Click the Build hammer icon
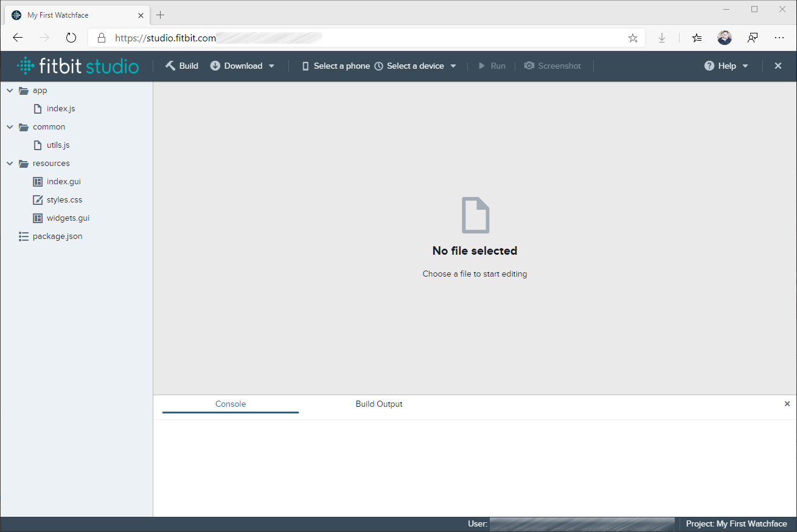The image size is (797, 532). pyautogui.click(x=170, y=66)
